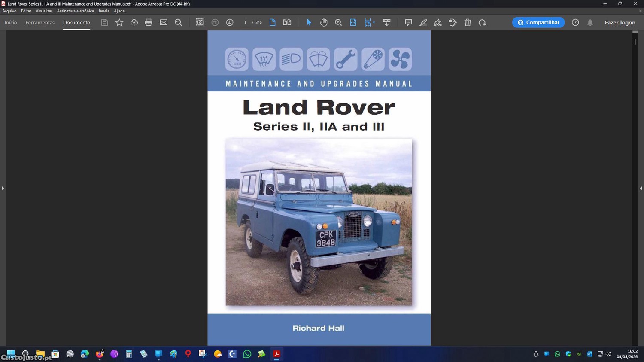Image resolution: width=644 pixels, height=362 pixels.
Task: Click the print file icon
Action: (149, 22)
